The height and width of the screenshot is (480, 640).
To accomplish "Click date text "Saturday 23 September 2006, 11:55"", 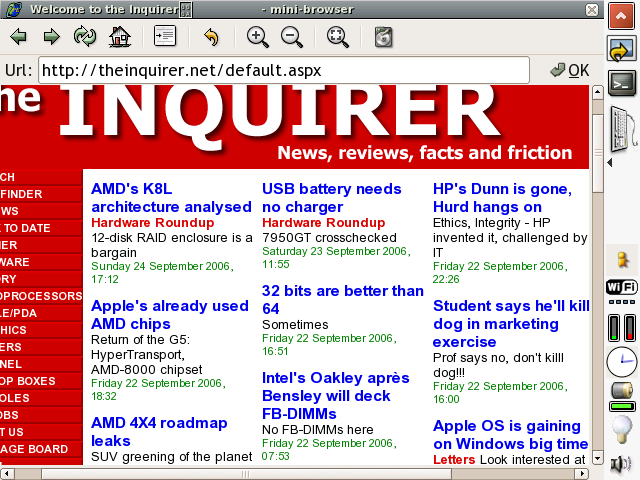I will [336, 258].
